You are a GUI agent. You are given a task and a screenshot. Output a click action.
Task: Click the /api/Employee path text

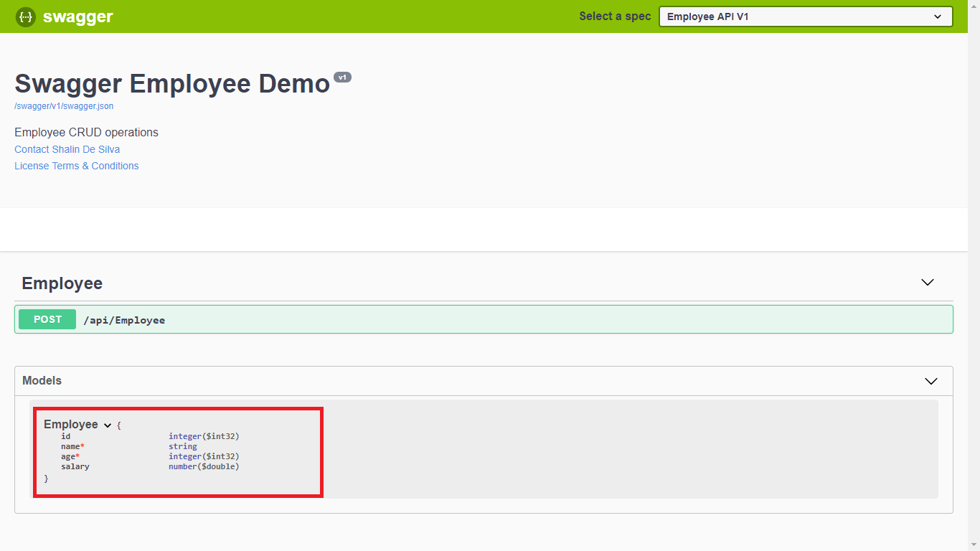coord(126,320)
